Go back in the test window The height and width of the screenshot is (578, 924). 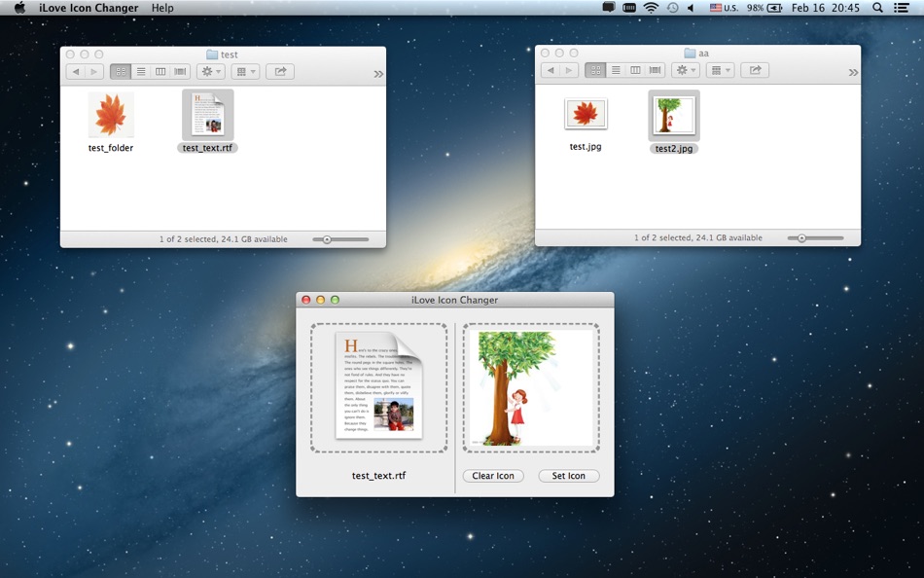coord(76,71)
